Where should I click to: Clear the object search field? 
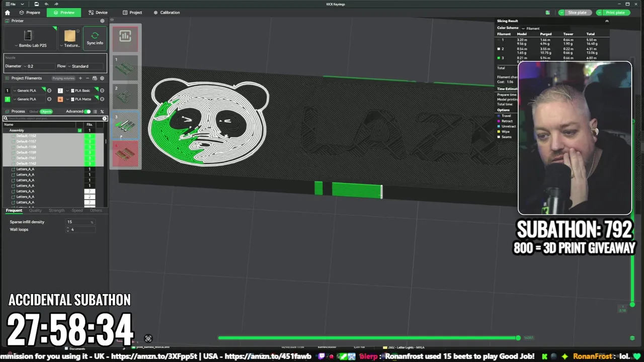105,119
